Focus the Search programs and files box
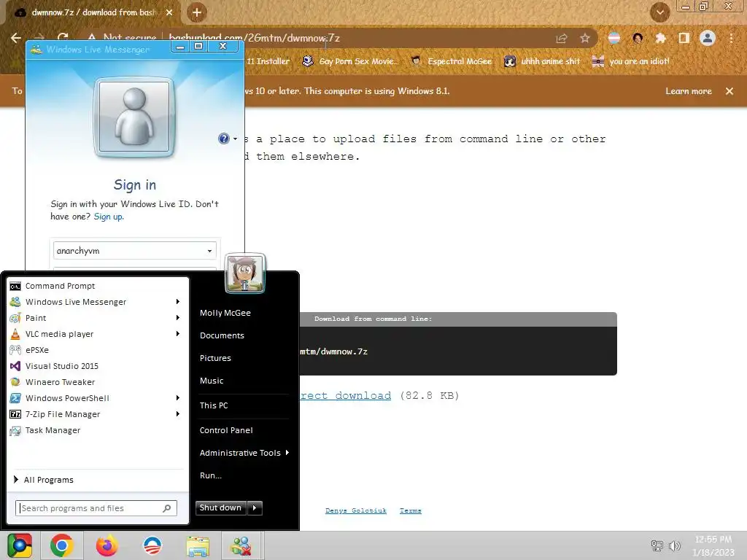747x560 pixels. pyautogui.click(x=96, y=508)
